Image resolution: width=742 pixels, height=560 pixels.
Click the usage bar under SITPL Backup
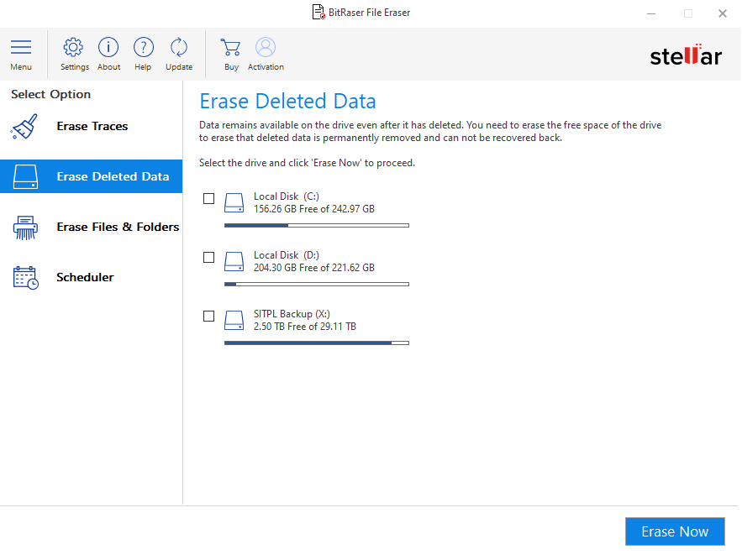pos(316,343)
